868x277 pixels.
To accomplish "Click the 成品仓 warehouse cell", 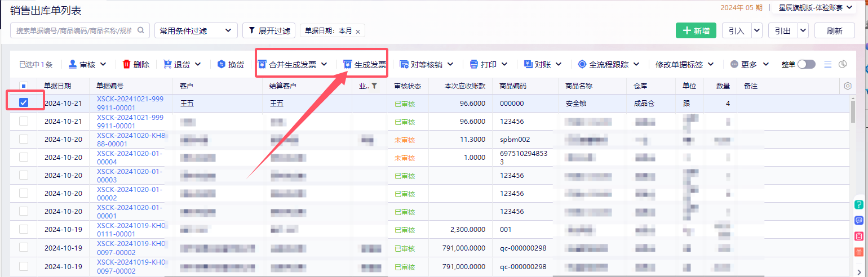I will pos(645,104).
